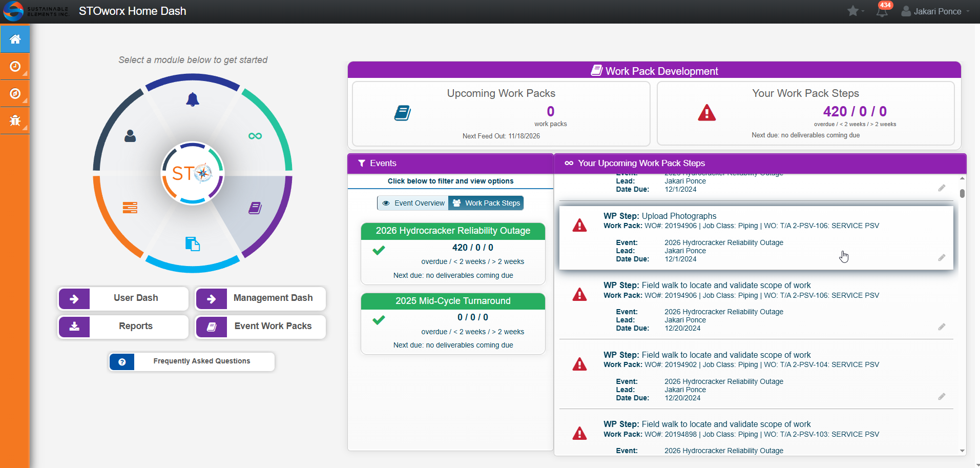
Task: Open Reports
Action: pos(123,327)
